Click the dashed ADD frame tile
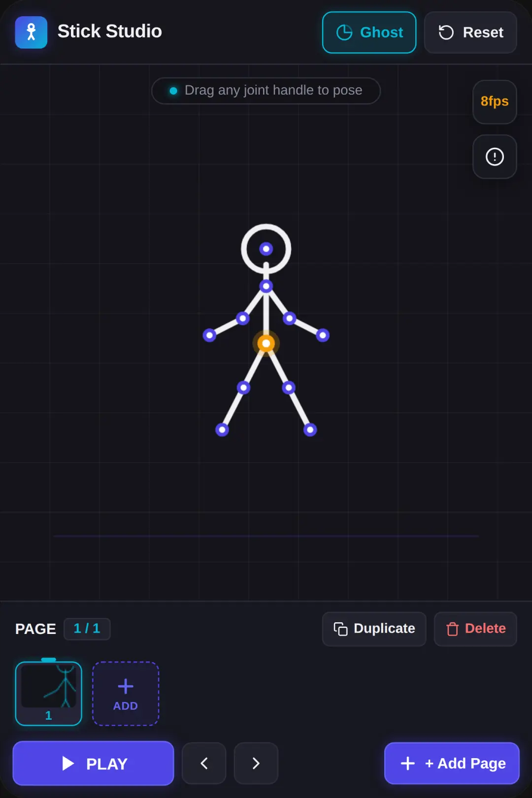Viewport: 532px width, 798px height. tap(126, 694)
